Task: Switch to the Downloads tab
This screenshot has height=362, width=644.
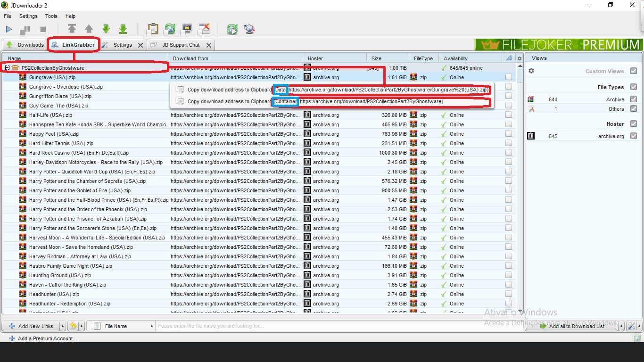Action: coord(25,45)
